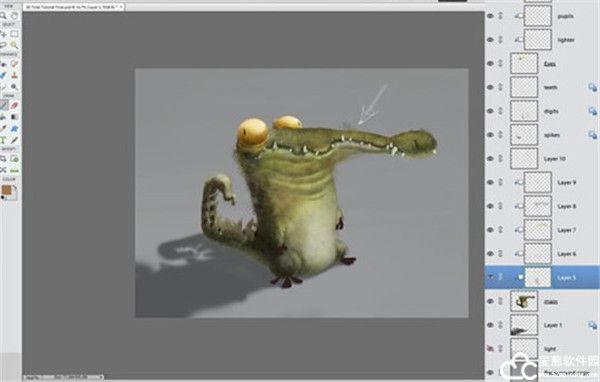600x382 pixels.
Task: Select the Zoom tool in toolbox
Action: coord(3,16)
